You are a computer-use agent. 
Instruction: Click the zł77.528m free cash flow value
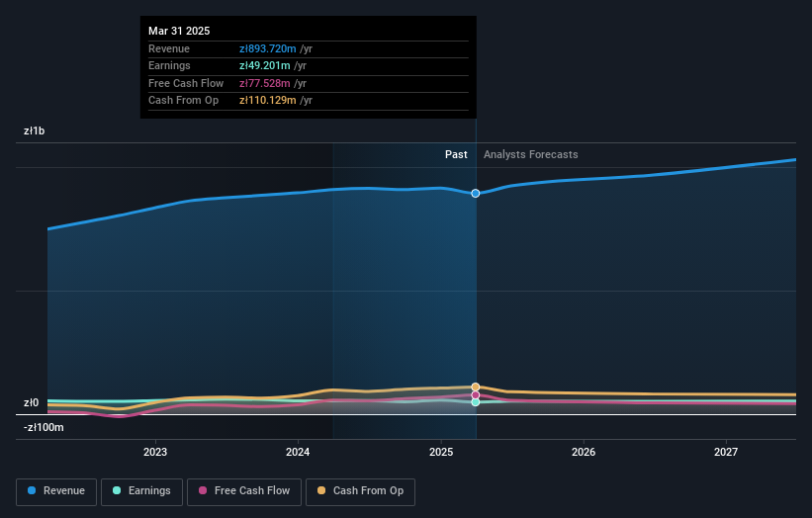[x=265, y=83]
